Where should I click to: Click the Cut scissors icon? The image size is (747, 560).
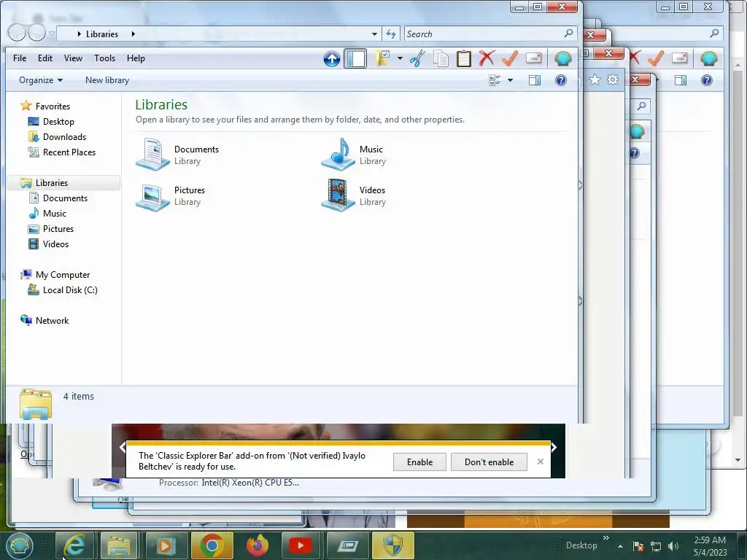coord(417,58)
